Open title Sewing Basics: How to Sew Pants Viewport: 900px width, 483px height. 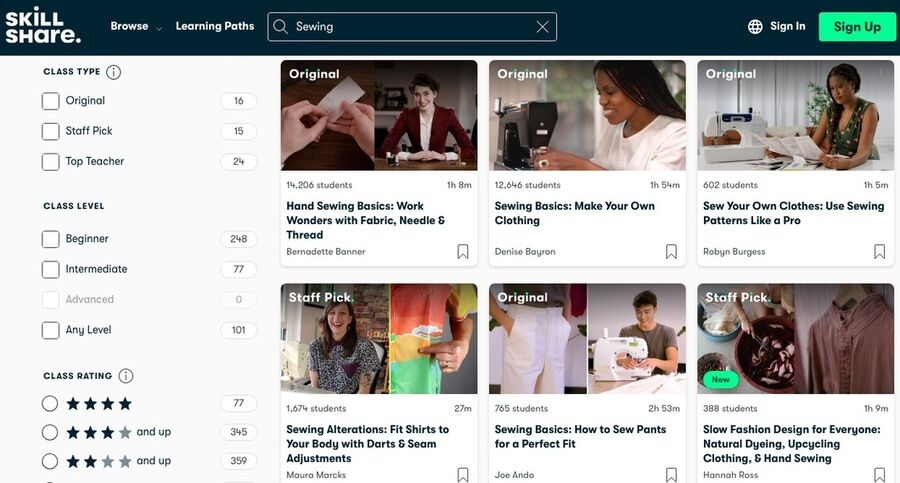(580, 436)
